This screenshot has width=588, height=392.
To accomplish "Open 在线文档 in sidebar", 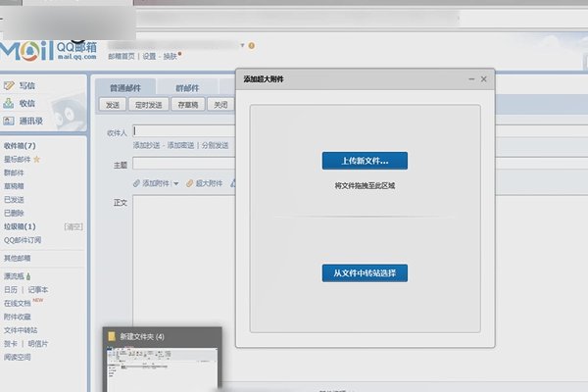I will pos(18,303).
